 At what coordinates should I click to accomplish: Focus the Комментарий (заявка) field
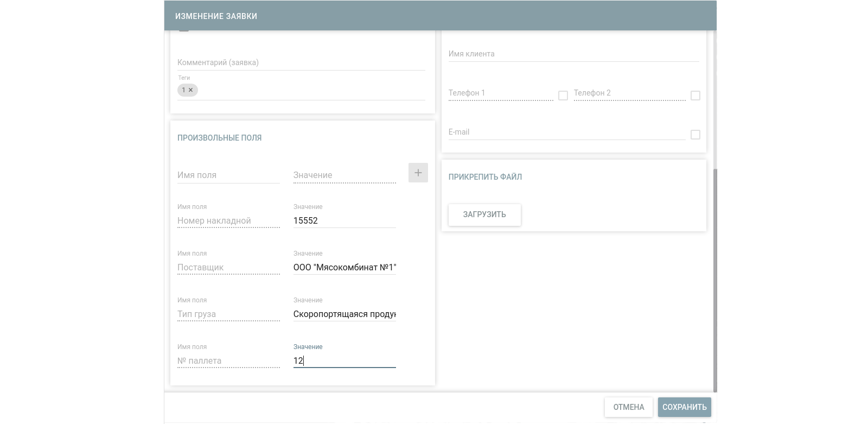301,62
